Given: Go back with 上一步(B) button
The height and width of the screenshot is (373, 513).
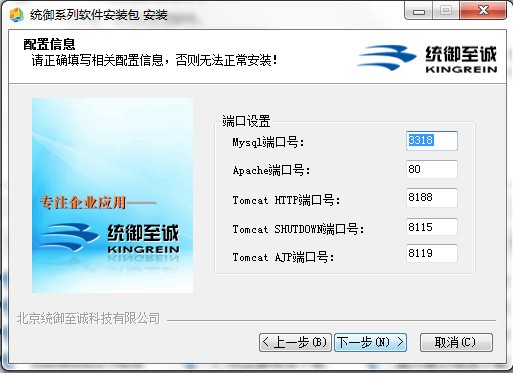Looking at the screenshot, I should pyautogui.click(x=295, y=342).
